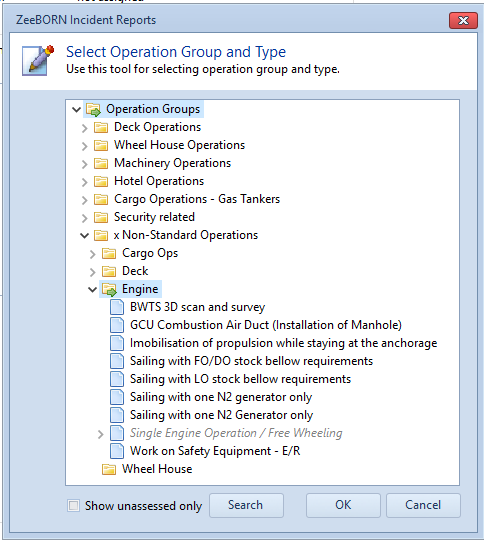The height and width of the screenshot is (542, 484).
Task: Expand Single Engine Operation / Free Wheeling
Action: (100, 434)
